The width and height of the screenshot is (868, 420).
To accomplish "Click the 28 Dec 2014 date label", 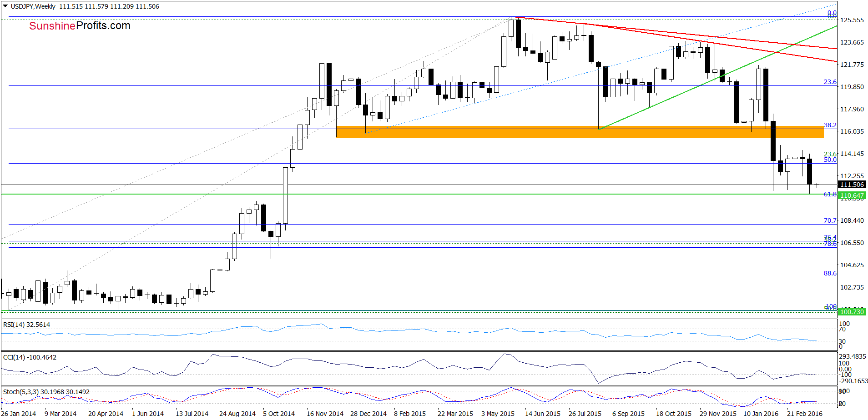I will tap(368, 414).
